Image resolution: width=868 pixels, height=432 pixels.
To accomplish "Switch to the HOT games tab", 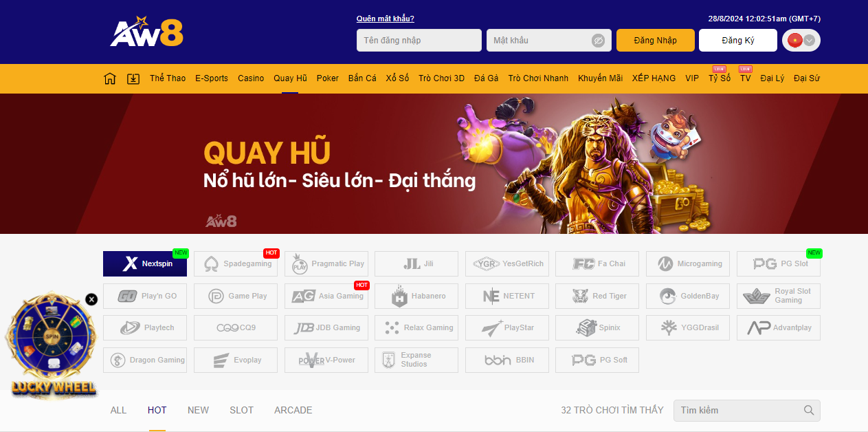I will 157,410.
